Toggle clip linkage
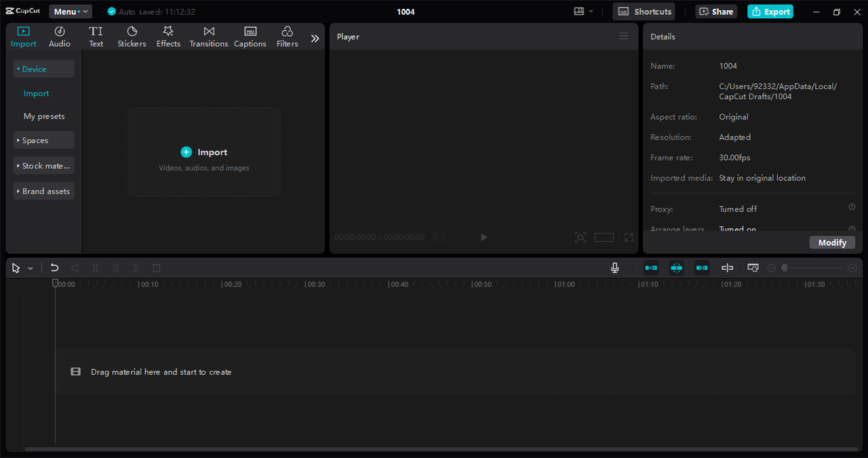The height and width of the screenshot is (458, 868). coord(702,268)
